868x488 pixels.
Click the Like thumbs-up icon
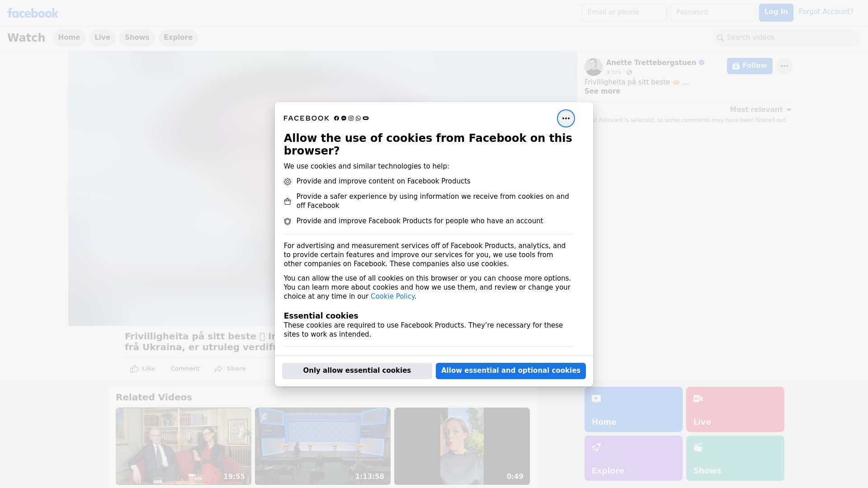[134, 369]
